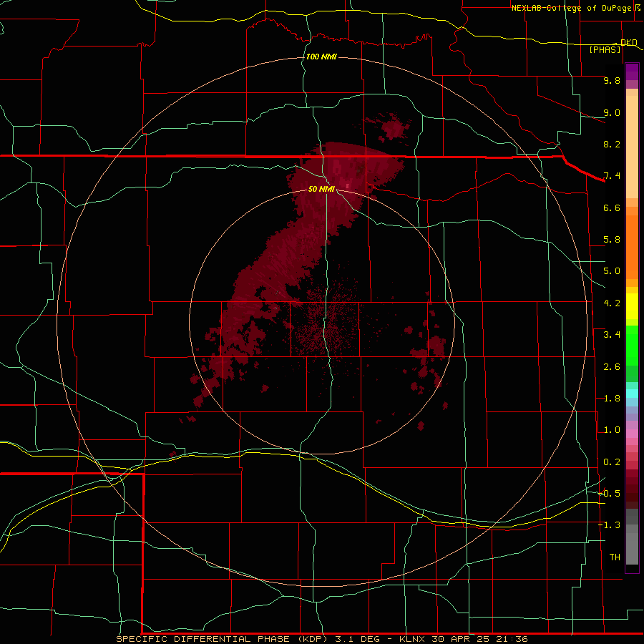Click the 2.6 value on the color scale
This screenshot has height=644, width=644.
(612, 367)
